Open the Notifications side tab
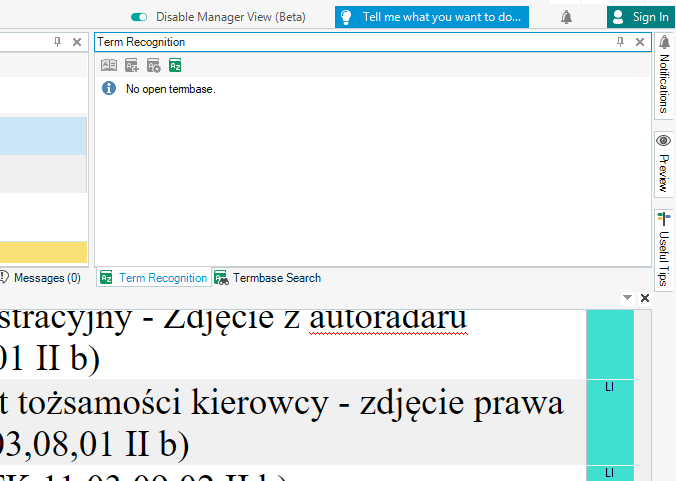The height and width of the screenshot is (481, 676). click(x=664, y=76)
